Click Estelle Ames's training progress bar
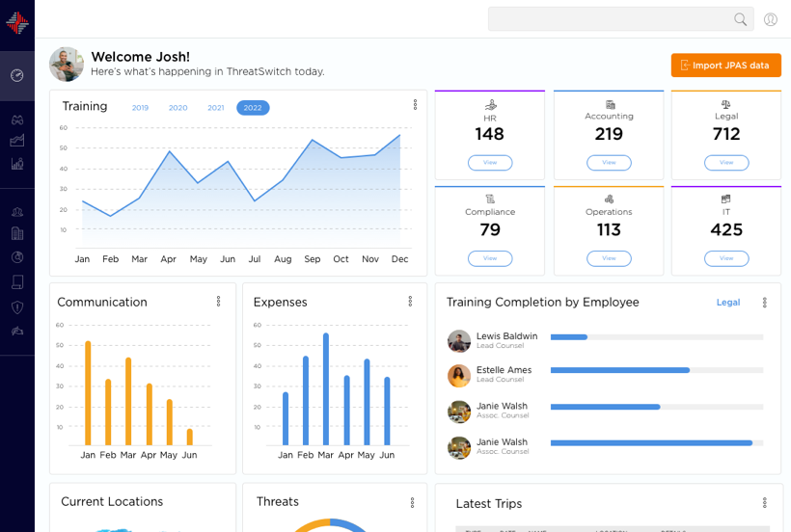This screenshot has height=532, width=791. (x=656, y=370)
